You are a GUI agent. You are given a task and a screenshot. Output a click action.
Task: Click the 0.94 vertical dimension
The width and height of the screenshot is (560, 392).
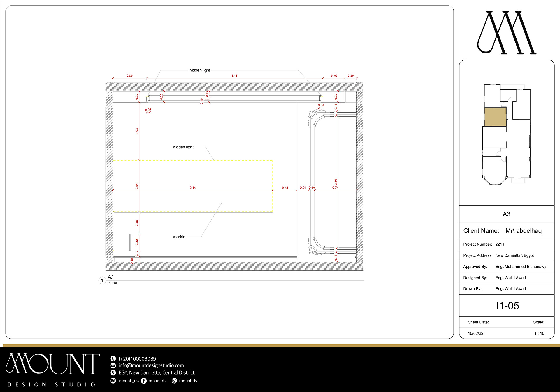pos(137,186)
